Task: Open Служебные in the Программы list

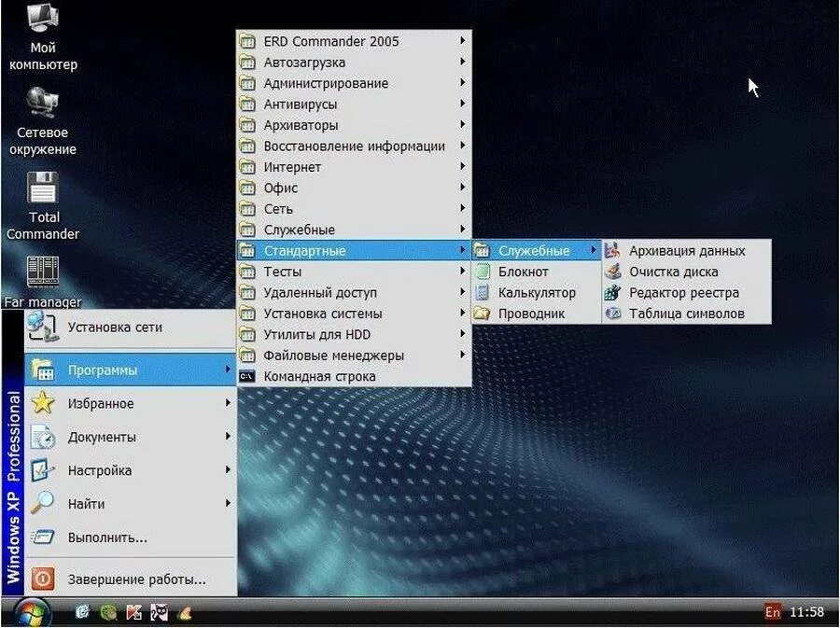Action: (x=354, y=230)
